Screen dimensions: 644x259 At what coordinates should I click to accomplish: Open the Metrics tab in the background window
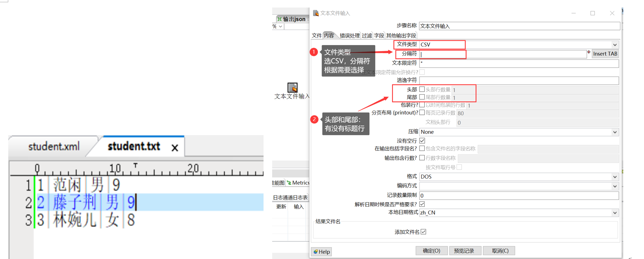(298, 183)
